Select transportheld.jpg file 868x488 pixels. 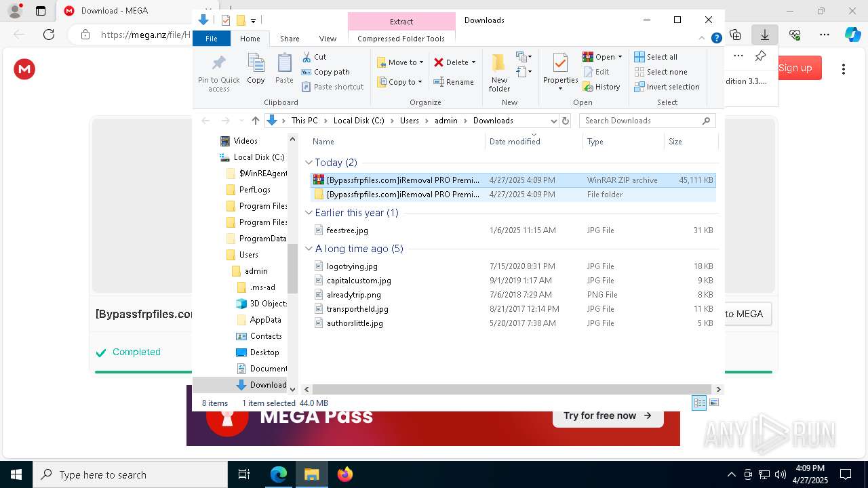357,309
